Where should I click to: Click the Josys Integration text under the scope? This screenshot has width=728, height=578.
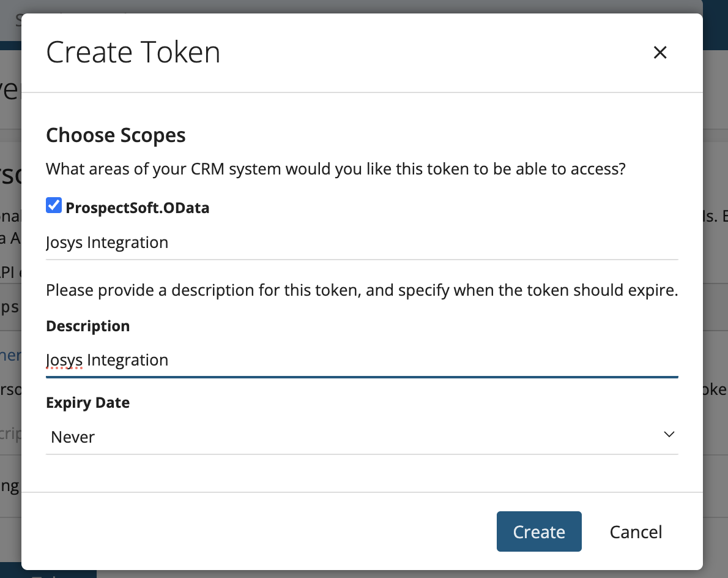coord(107,242)
